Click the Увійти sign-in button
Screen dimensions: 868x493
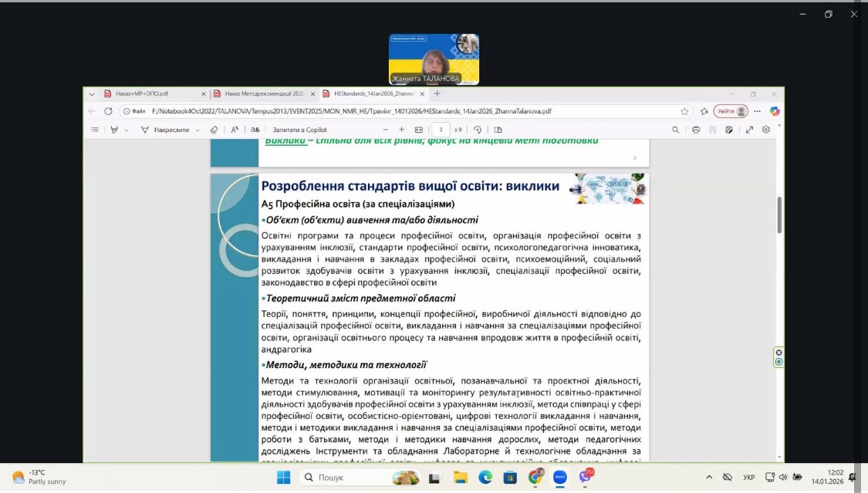[x=730, y=111]
